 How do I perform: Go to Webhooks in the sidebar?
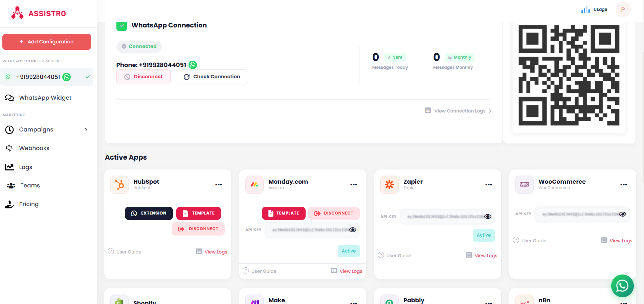click(x=34, y=148)
